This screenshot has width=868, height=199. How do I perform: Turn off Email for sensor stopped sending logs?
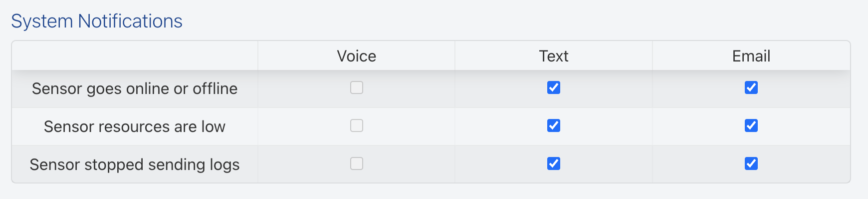click(x=751, y=163)
